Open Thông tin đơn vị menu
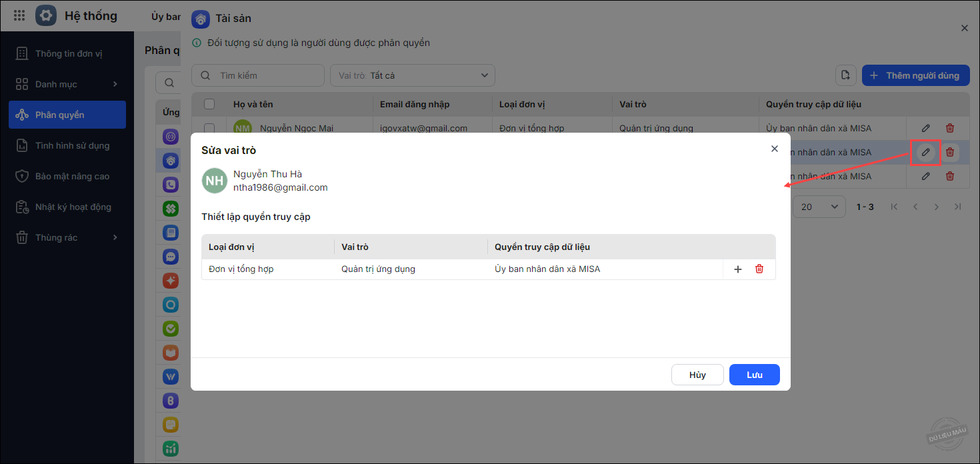980x464 pixels. [67, 53]
